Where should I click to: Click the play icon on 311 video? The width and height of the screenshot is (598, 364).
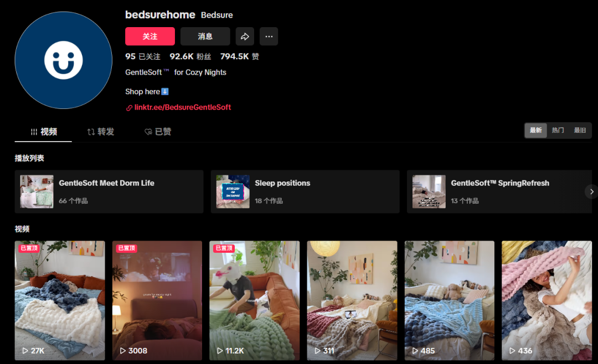[317, 351]
